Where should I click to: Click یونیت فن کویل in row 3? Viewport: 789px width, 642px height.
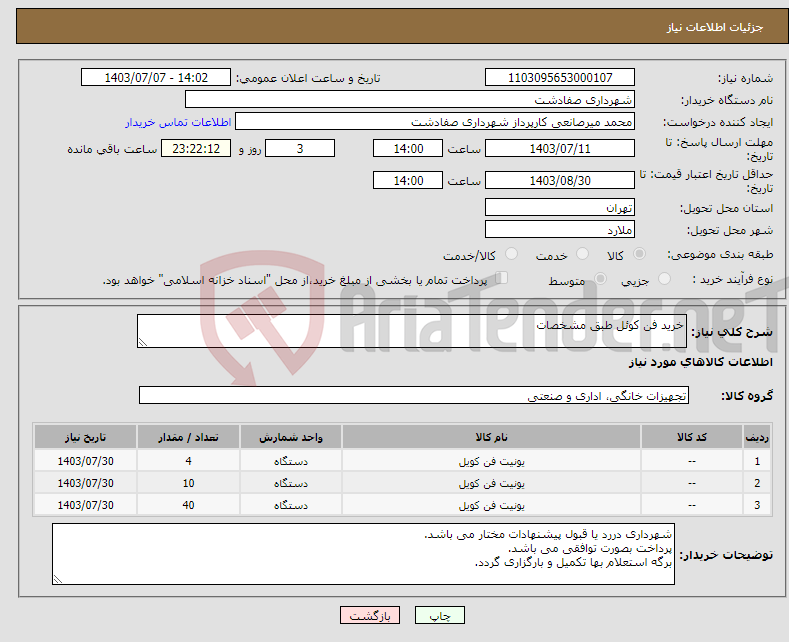[491, 505]
